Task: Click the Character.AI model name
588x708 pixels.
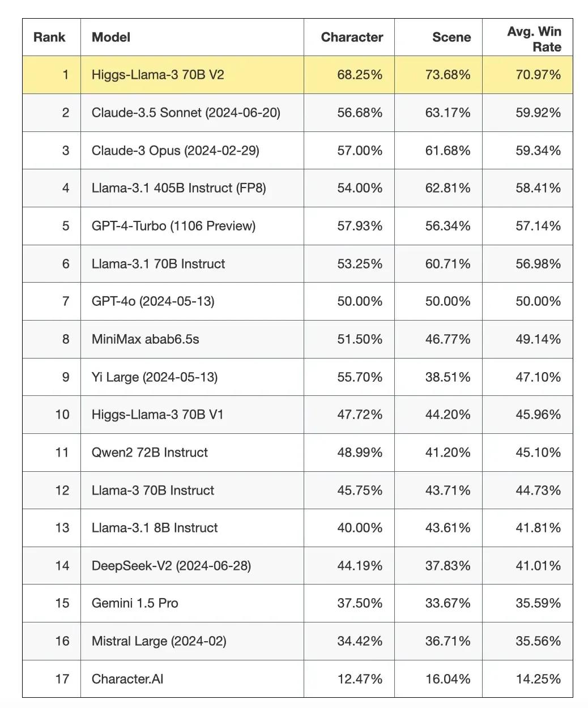Action: (x=127, y=679)
